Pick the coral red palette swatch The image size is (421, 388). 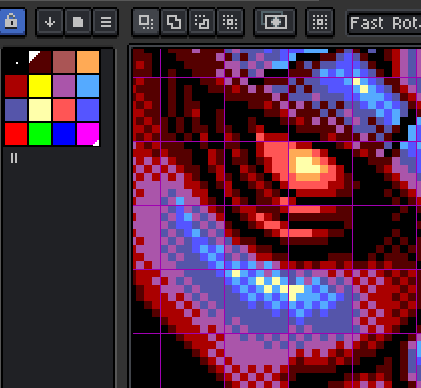coord(64,110)
